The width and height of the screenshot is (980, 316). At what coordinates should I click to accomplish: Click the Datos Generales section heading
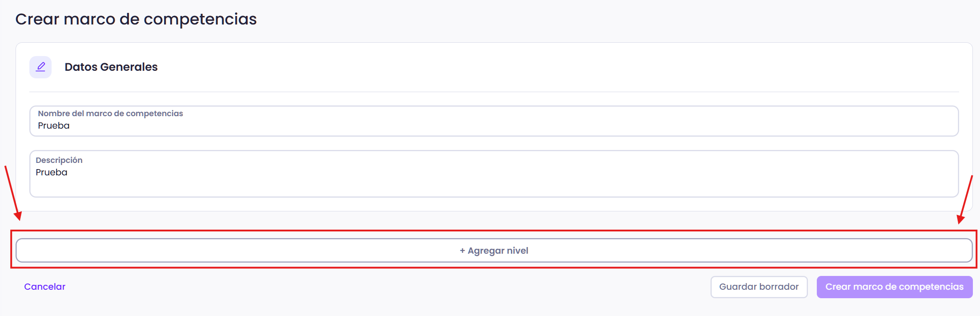coord(111,67)
